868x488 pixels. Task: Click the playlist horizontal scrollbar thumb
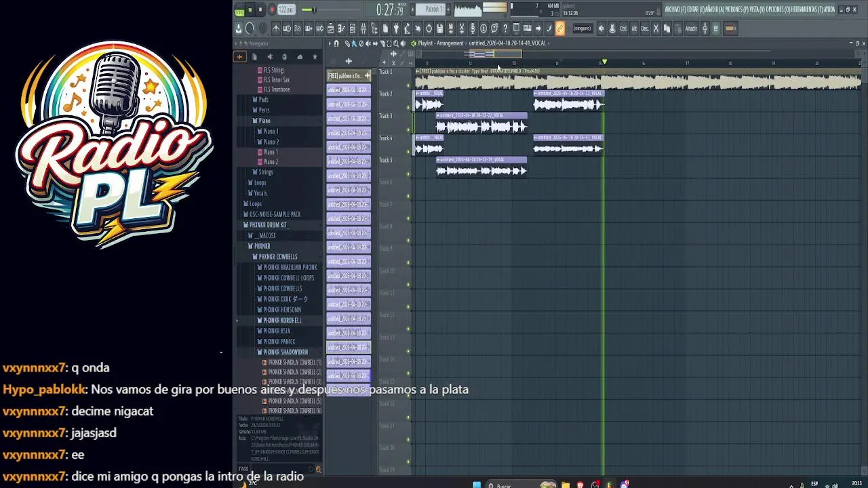coord(494,54)
